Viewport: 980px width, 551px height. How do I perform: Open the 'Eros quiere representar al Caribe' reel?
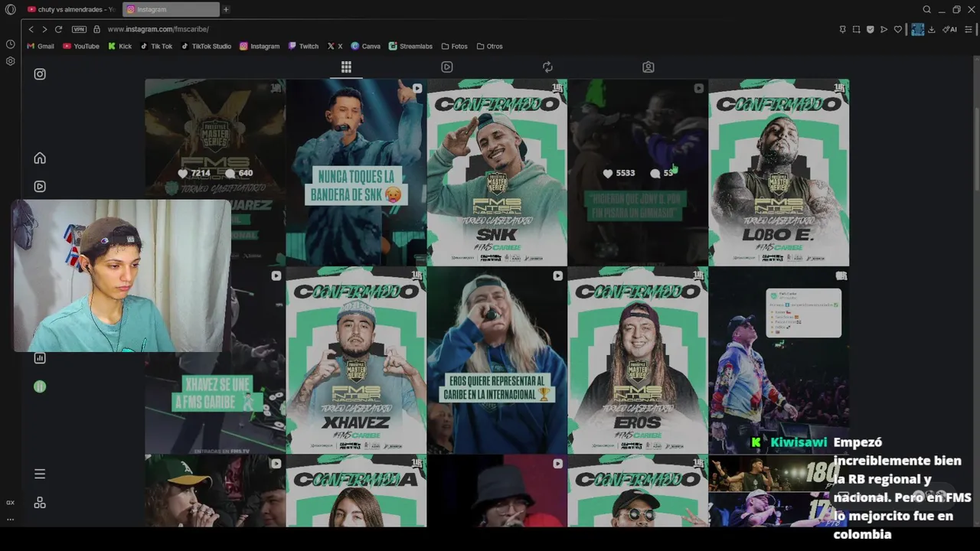[x=497, y=360]
